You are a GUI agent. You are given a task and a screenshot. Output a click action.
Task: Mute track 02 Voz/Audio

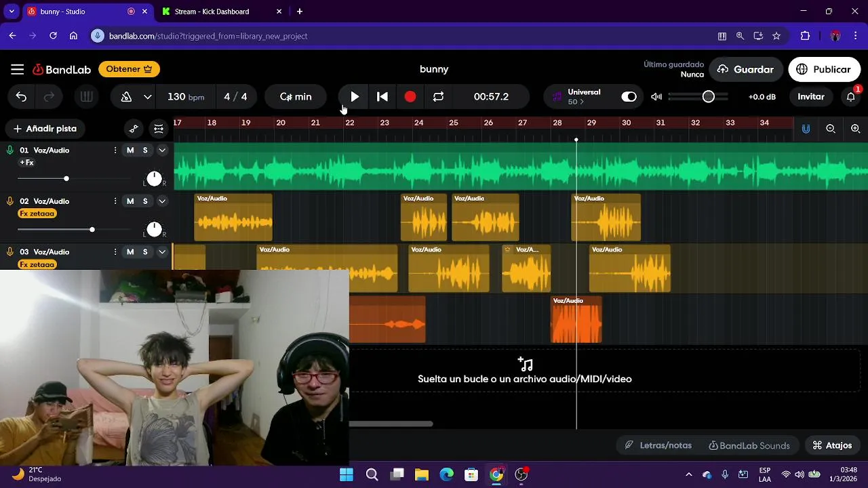coord(130,201)
